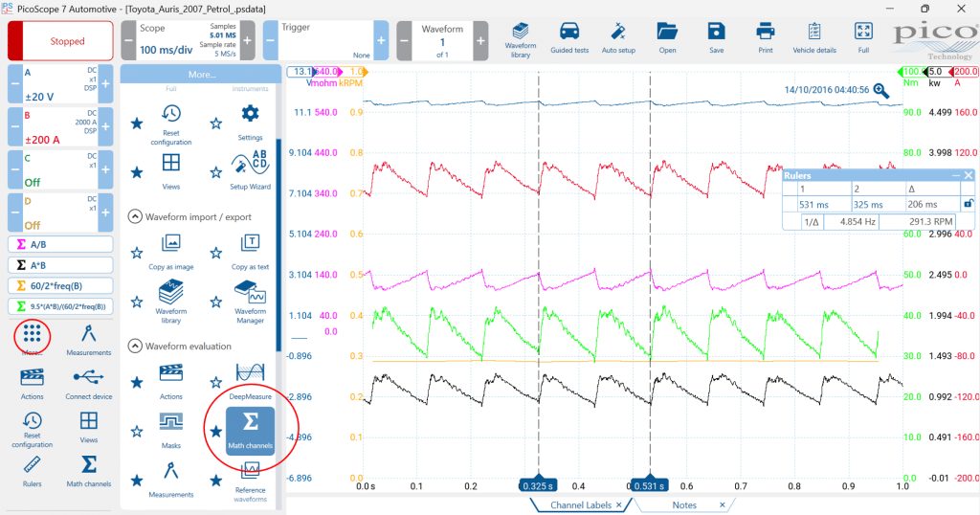Minimize the Rulers legend box

tap(956, 175)
